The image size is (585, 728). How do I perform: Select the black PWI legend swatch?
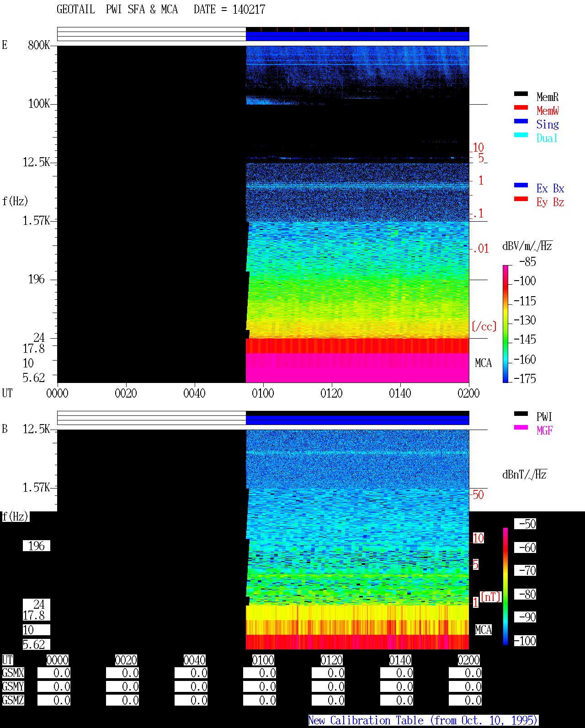(521, 414)
